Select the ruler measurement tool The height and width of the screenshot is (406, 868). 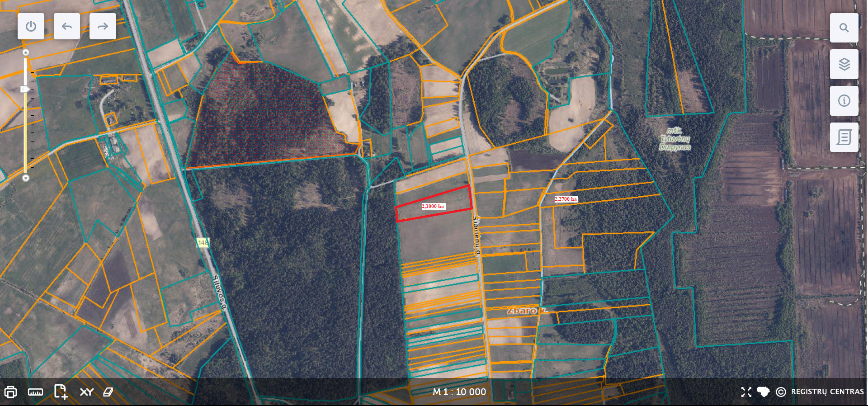point(35,392)
